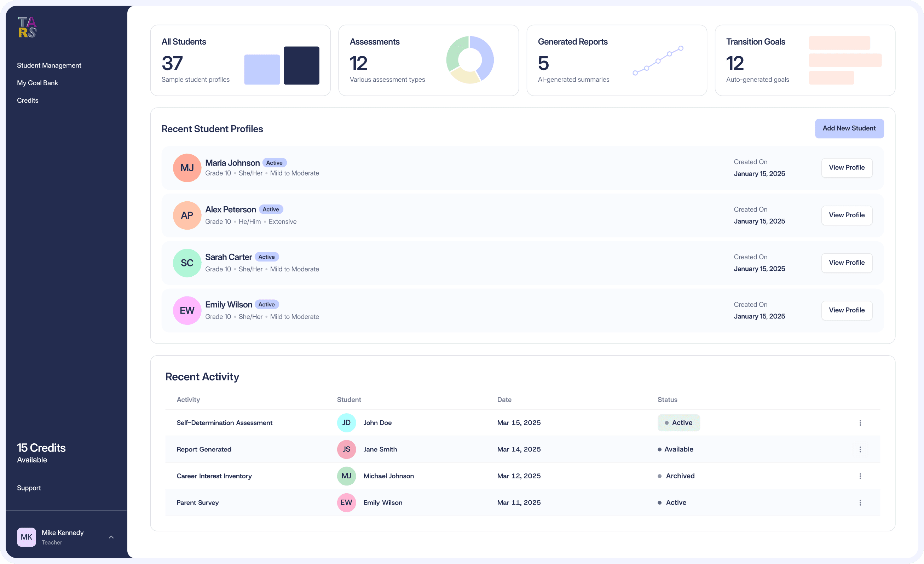
Task: Open more options for Self-Determination Assessment row
Action: coord(860,423)
